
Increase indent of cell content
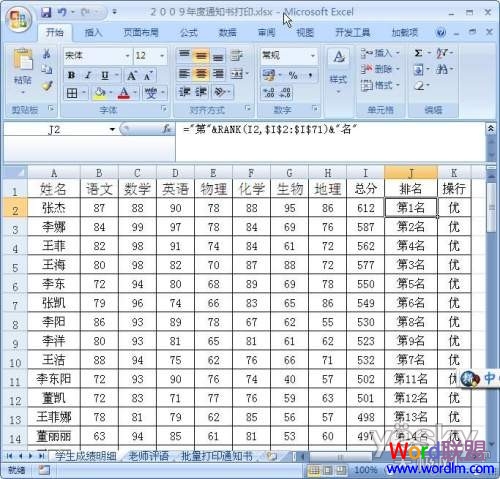201,92
